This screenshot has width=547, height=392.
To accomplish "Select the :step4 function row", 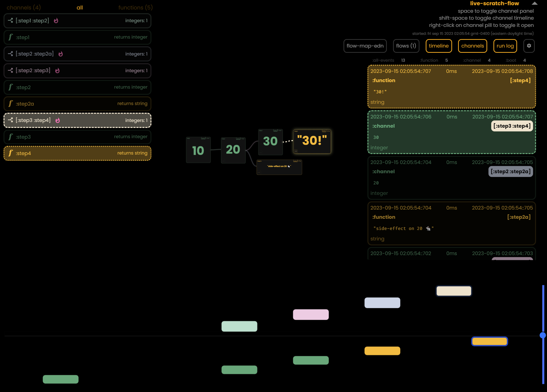I will click(x=77, y=153).
